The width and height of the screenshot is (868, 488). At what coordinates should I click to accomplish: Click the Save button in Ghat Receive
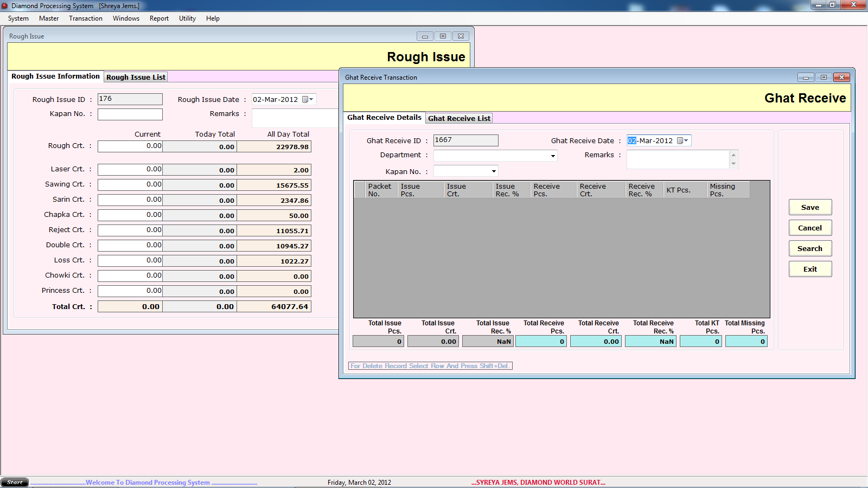tap(810, 207)
